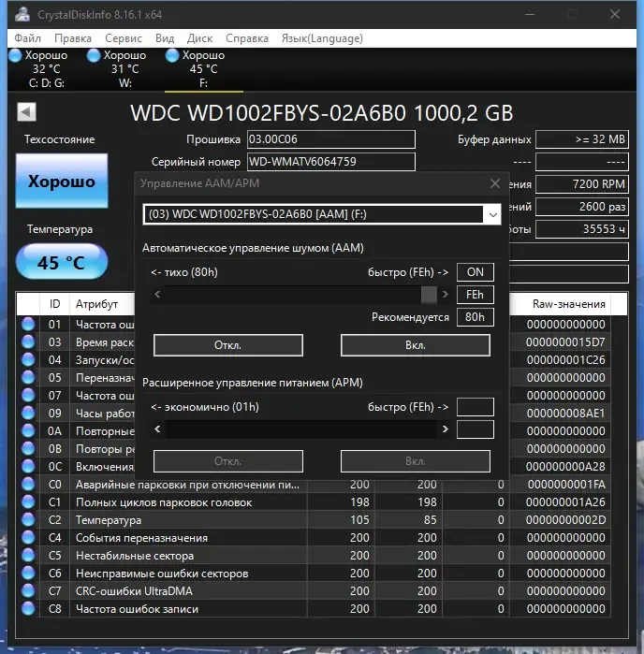Open the Диск menu
This screenshot has height=654, width=644.
[x=199, y=38]
